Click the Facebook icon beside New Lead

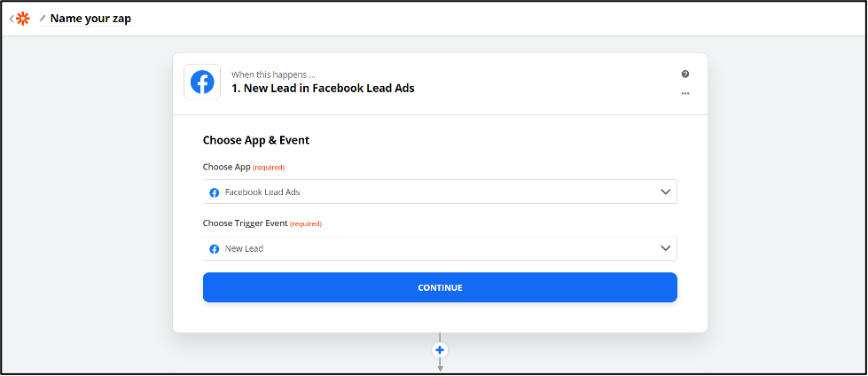pyautogui.click(x=215, y=249)
